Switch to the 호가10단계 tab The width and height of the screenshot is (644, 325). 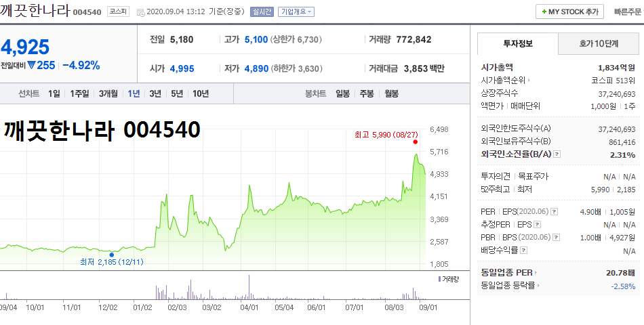point(599,43)
